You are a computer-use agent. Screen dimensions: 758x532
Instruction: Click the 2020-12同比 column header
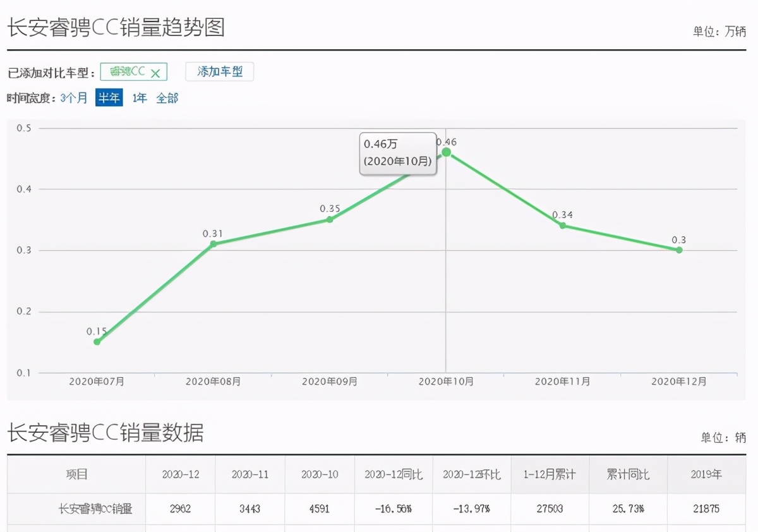394,475
